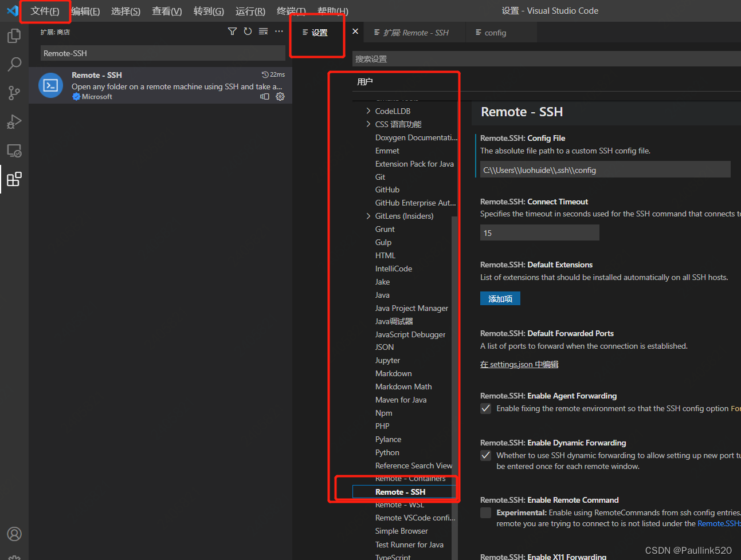Open the 选择(S) menu
This screenshot has width=741, height=560.
pos(126,11)
